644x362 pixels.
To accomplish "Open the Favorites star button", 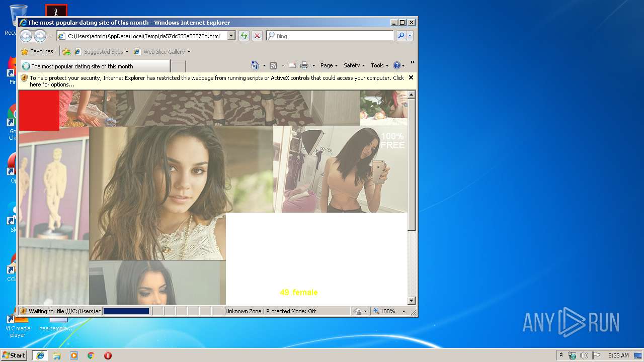I will 37,51.
